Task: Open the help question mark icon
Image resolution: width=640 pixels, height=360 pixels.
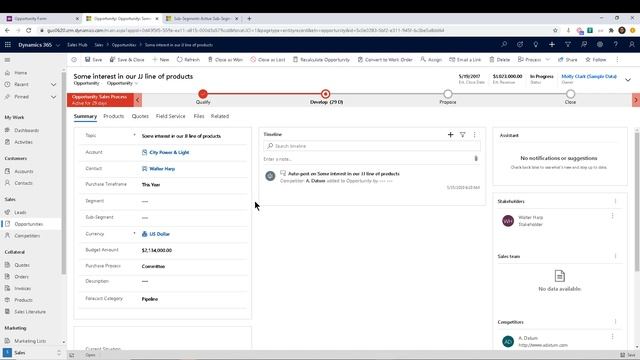Action: pos(616,44)
